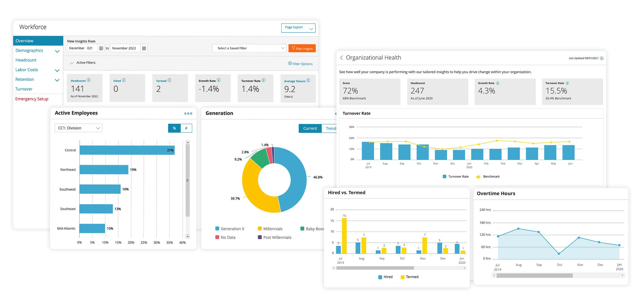Open the Headcount sidebar page
The image size is (644, 302).
[26, 60]
